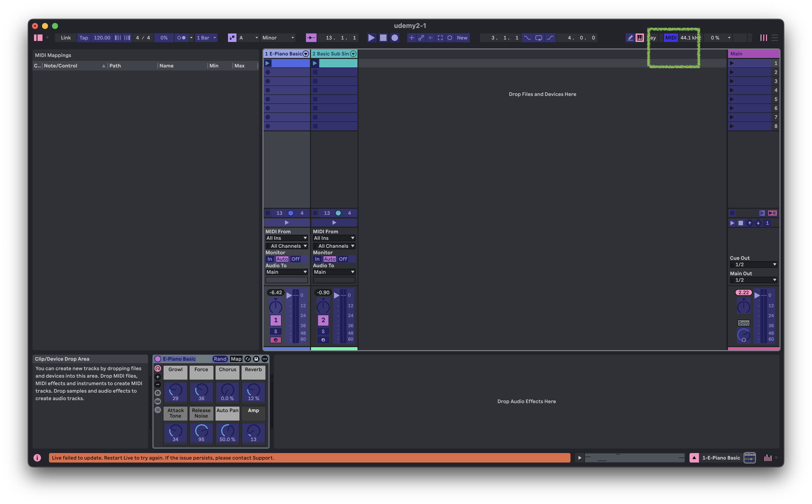Screen dimensions: 812x504
Task: Click the Follow playback arrow icon
Action: click(x=311, y=38)
